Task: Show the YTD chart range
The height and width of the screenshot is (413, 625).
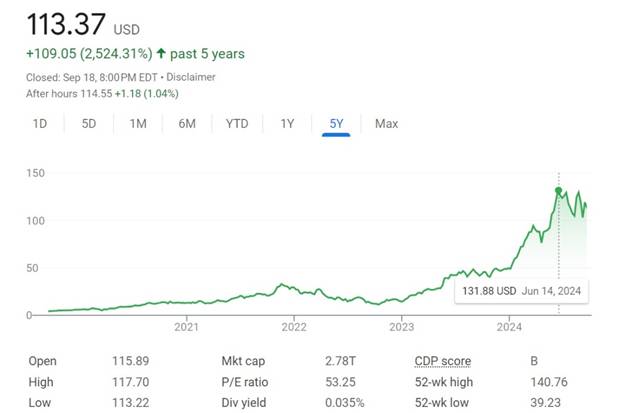Action: [x=237, y=124]
